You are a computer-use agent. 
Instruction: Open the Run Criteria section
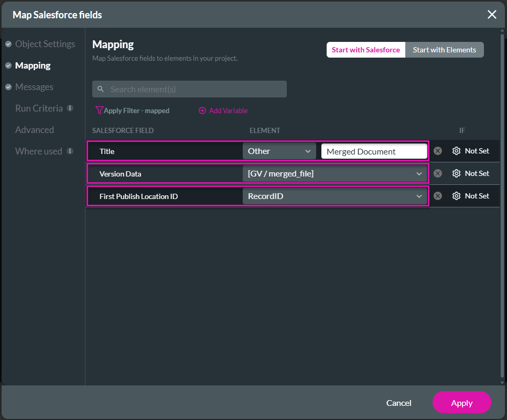pos(39,108)
